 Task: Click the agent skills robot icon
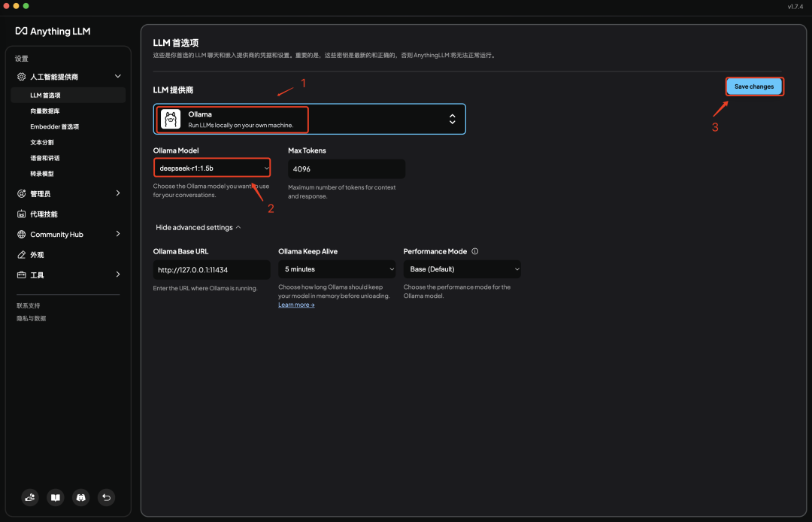[21, 214]
